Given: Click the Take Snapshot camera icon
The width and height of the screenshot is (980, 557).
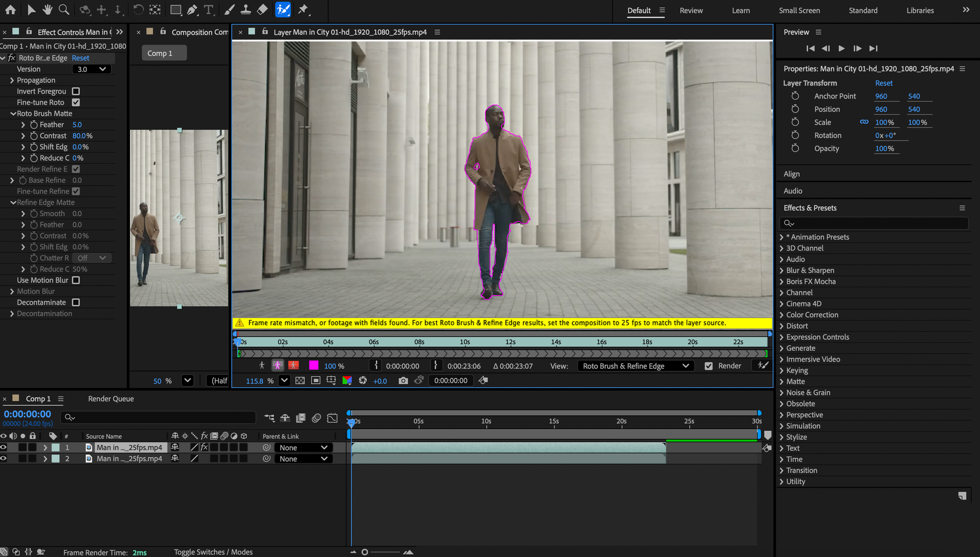Looking at the screenshot, I should (x=403, y=381).
